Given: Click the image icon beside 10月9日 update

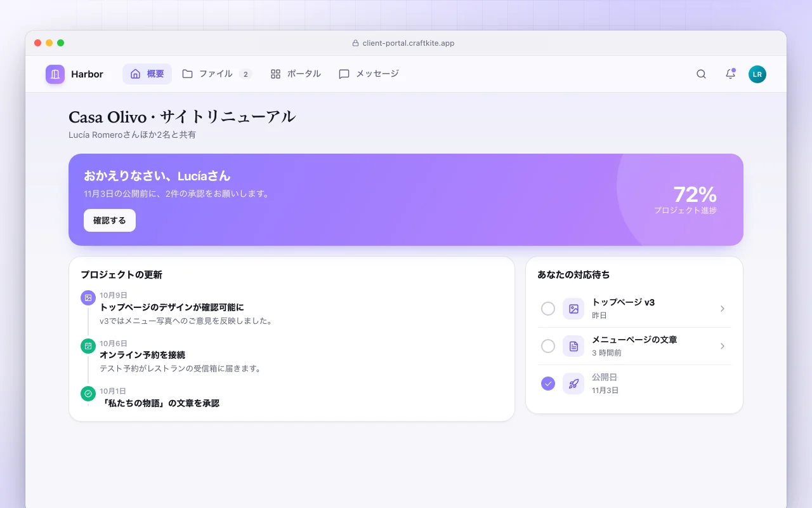Looking at the screenshot, I should click(x=88, y=298).
